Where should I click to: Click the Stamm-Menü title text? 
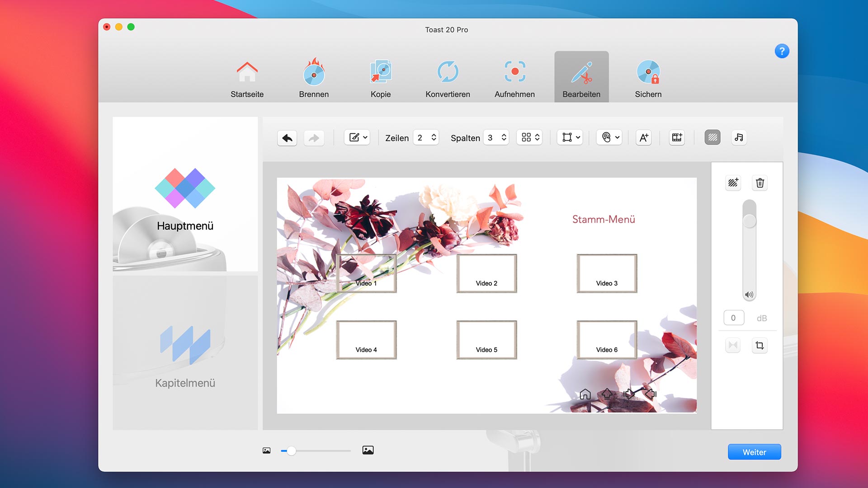604,220
